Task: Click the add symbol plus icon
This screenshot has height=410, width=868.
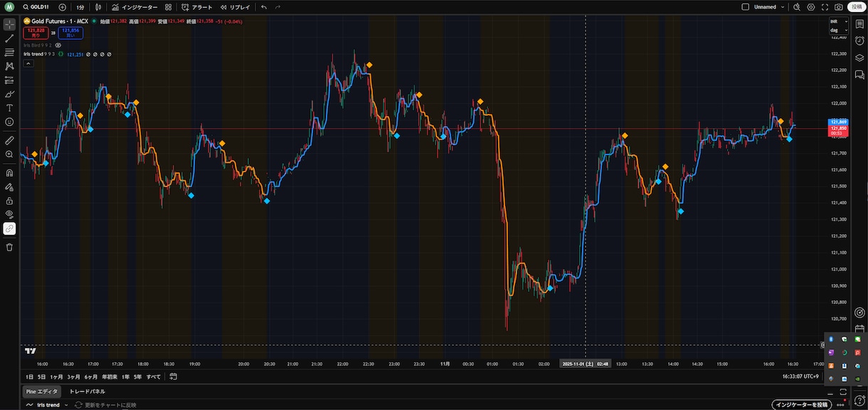Action: tap(62, 7)
